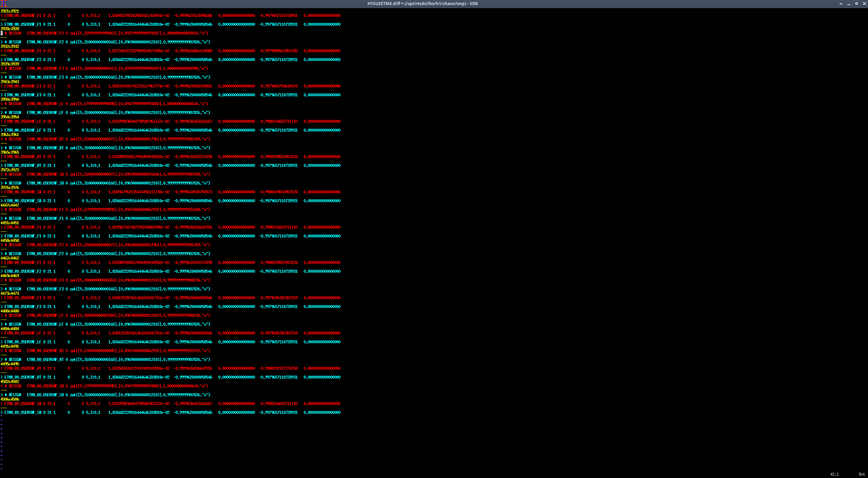The image size is (868, 478).
Task: Click cyan coefficient line for ETMX_R0_OSEMINF_SD
Action: [x=171, y=413]
